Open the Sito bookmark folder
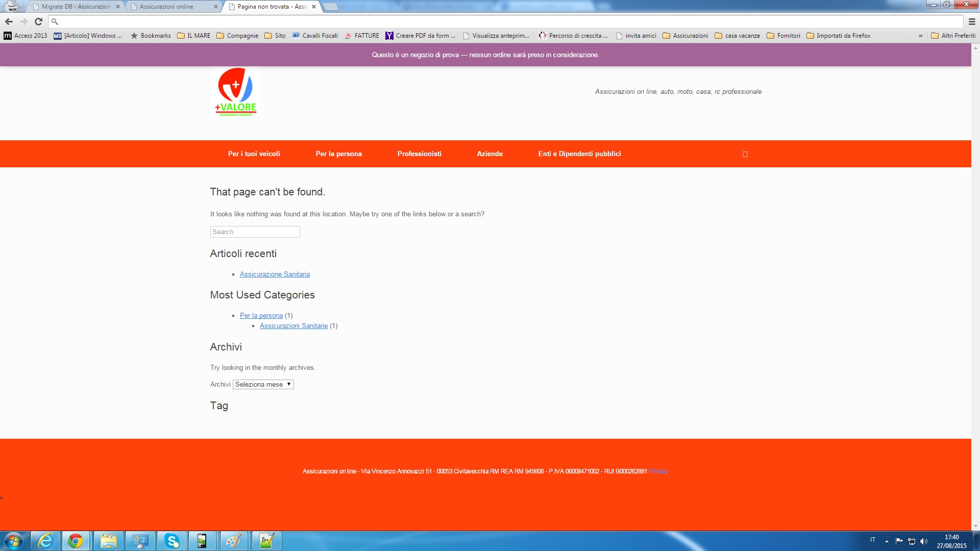Image resolution: width=980 pixels, height=551 pixels. click(275, 36)
